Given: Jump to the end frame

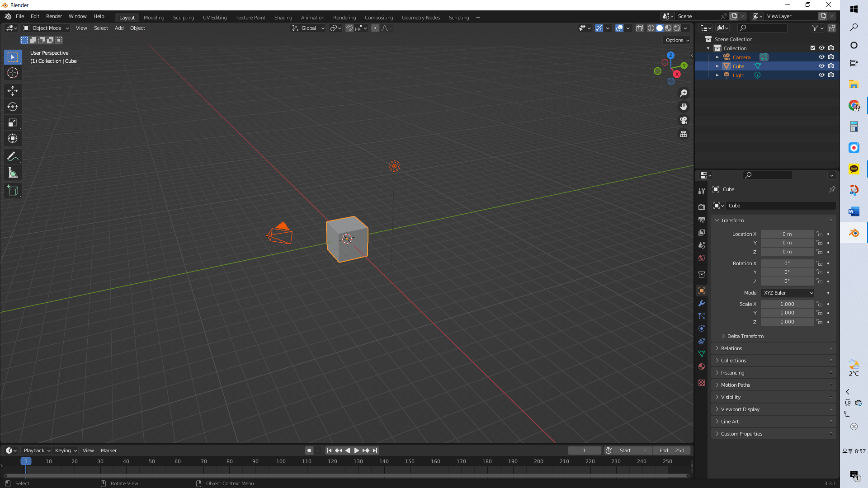Looking at the screenshot, I should click(375, 450).
